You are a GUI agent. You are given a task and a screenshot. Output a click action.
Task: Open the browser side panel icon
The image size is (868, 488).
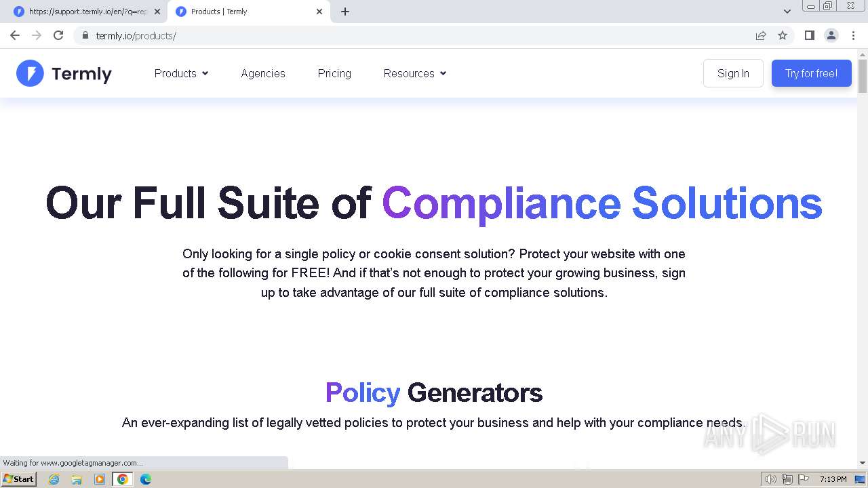pyautogui.click(x=809, y=35)
